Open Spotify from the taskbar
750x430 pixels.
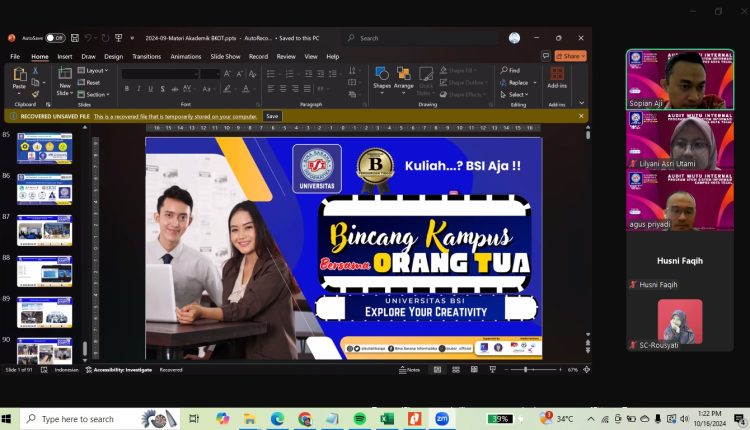[360, 419]
